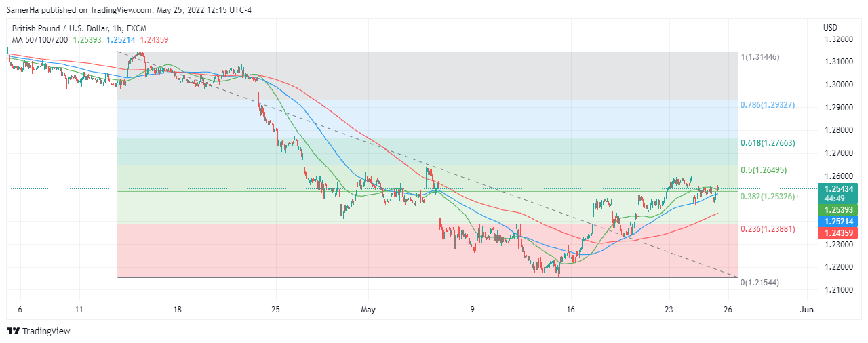
Task: Select the 0.786(1.29327) Fibonacci label
Action: click(x=767, y=105)
